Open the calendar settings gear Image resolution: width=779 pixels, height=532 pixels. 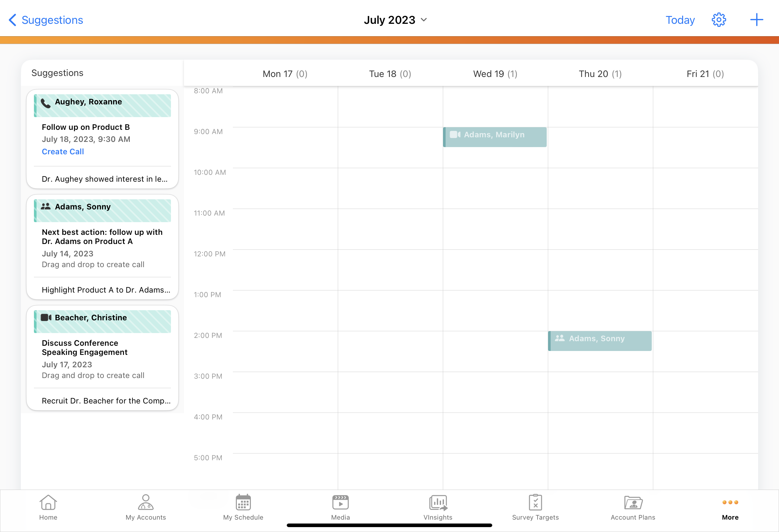click(x=719, y=20)
